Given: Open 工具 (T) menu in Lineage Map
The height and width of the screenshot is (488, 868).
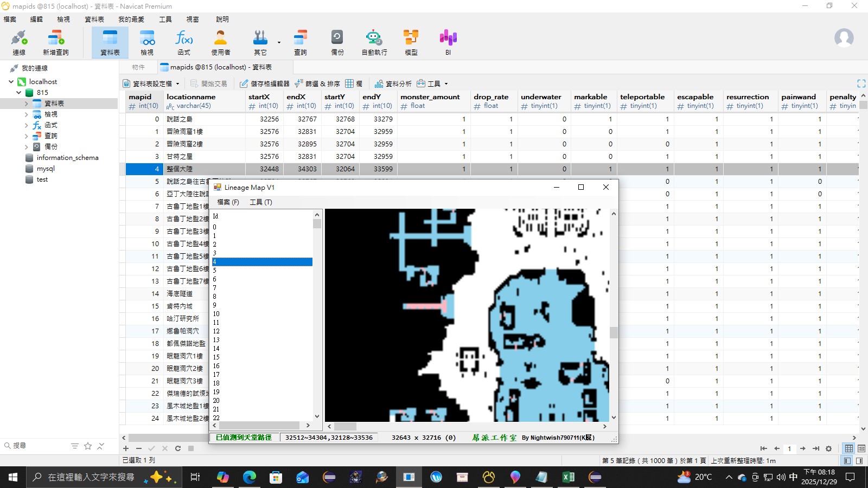Looking at the screenshot, I should click(261, 202).
